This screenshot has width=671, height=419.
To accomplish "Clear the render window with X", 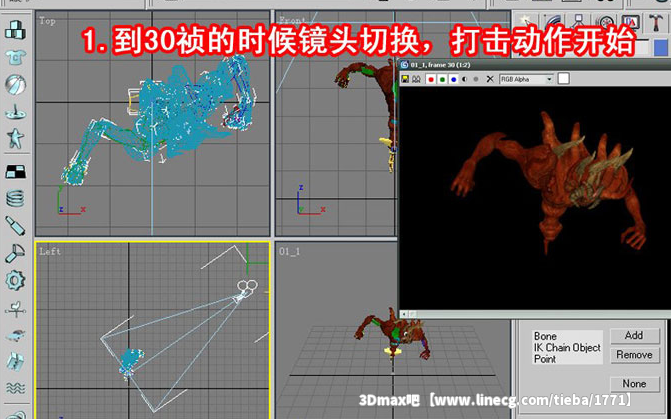I will pyautogui.click(x=490, y=79).
